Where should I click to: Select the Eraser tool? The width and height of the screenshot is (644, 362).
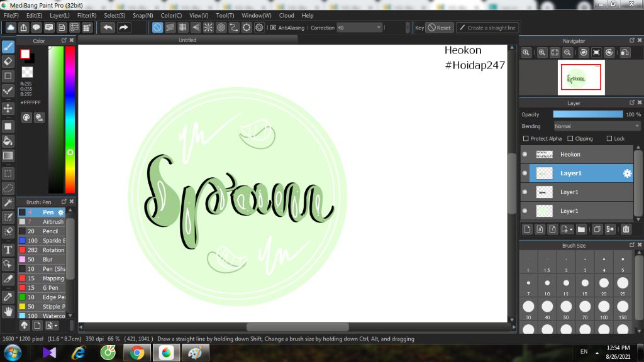pos(8,62)
